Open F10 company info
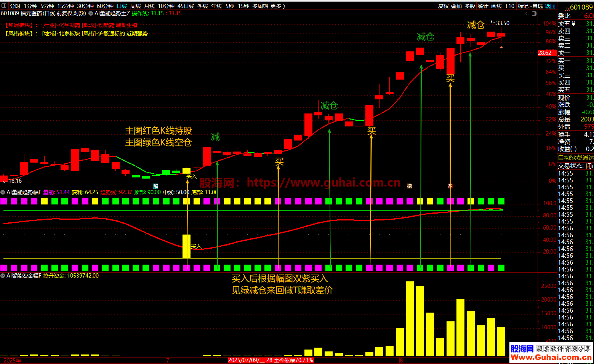594x364 pixels. tap(510, 6)
